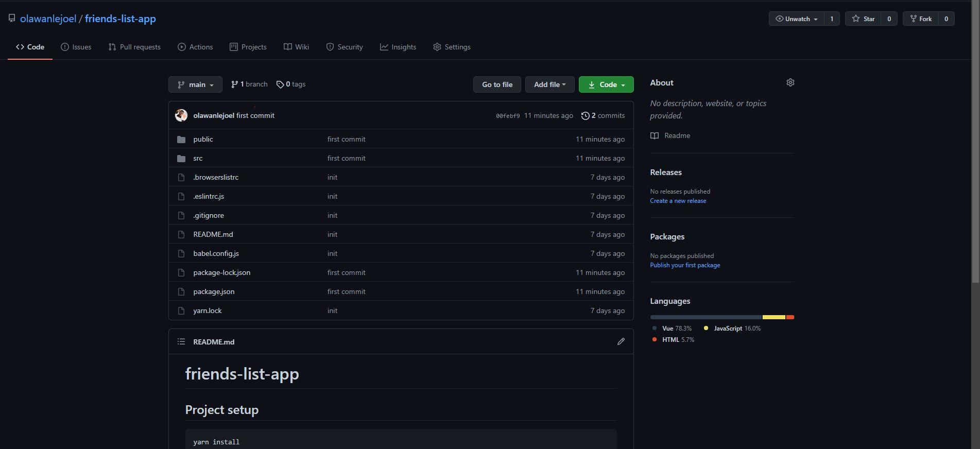Image resolution: width=980 pixels, height=449 pixels.
Task: Click the package-lock.json file icon
Action: point(181,272)
